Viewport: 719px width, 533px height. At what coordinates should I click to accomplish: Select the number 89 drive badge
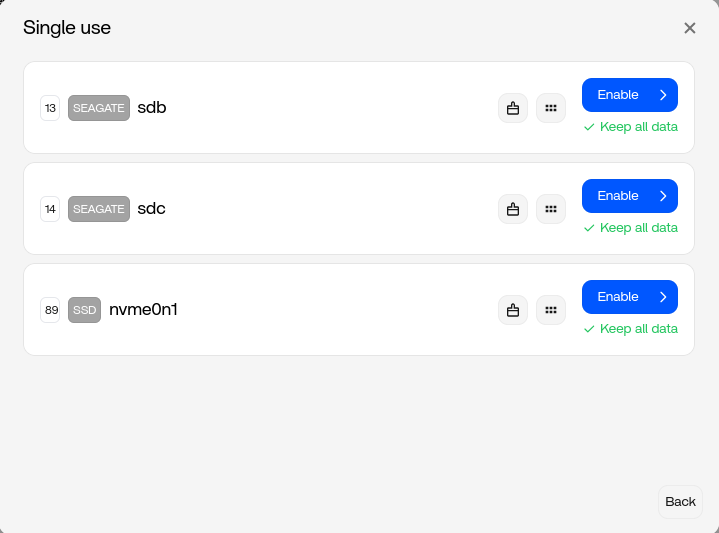click(x=51, y=310)
